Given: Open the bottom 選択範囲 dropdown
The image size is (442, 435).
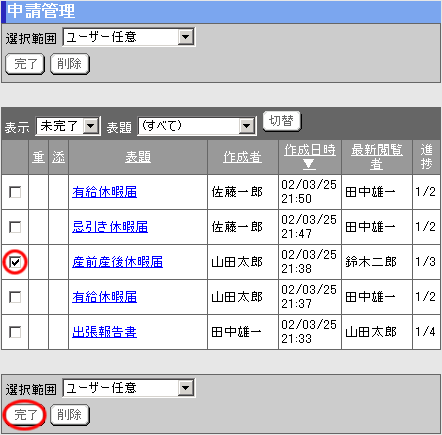Looking at the screenshot, I should coord(129,388).
